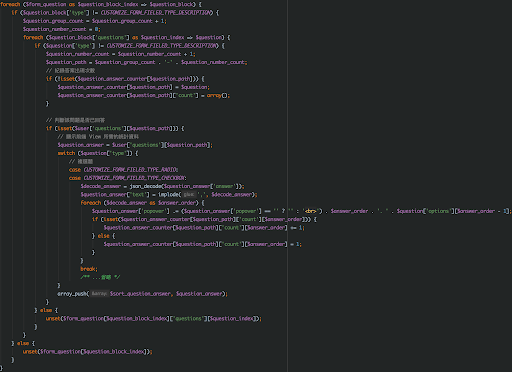Click the foreach $question_block['questions'] line
Image resolution: width=512 pixels, height=372 pixels.
click(127, 37)
